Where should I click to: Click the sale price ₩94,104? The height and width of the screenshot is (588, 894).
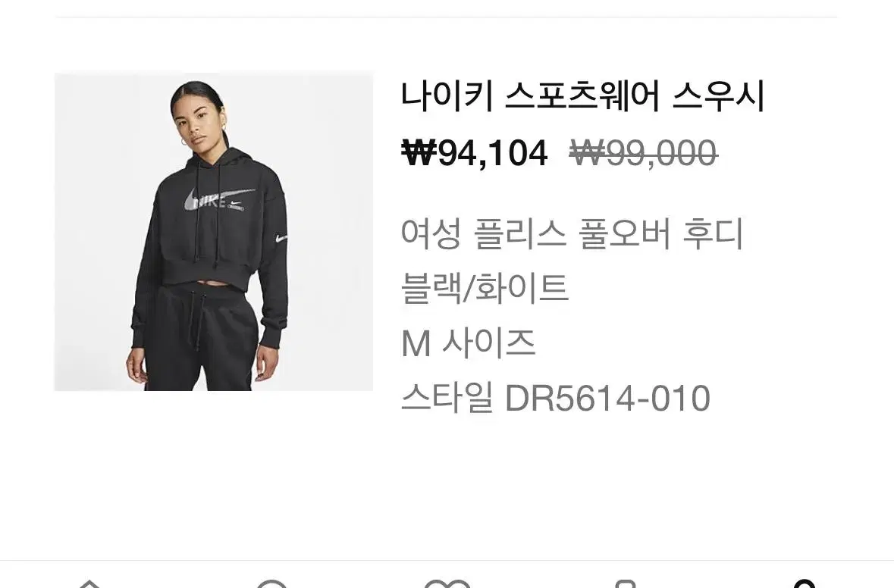coord(475,153)
